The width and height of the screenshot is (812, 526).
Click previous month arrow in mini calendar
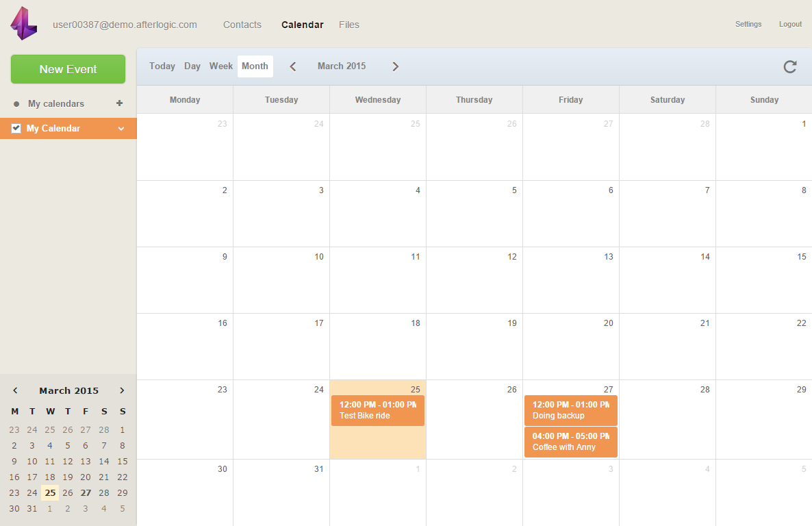click(x=15, y=390)
